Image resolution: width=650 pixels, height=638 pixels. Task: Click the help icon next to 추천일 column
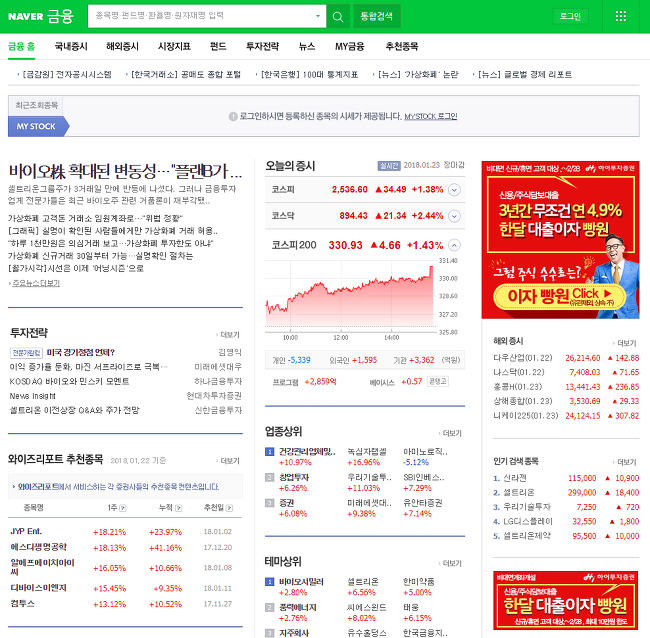point(229,508)
